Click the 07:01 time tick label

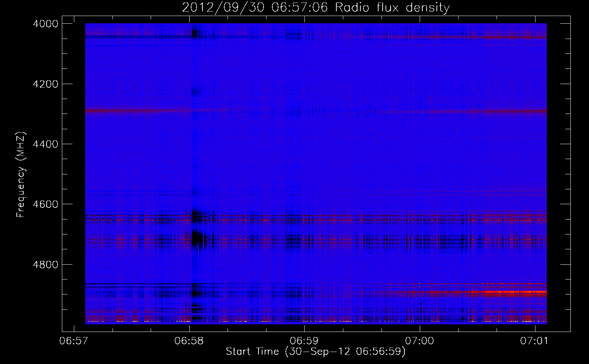point(535,341)
